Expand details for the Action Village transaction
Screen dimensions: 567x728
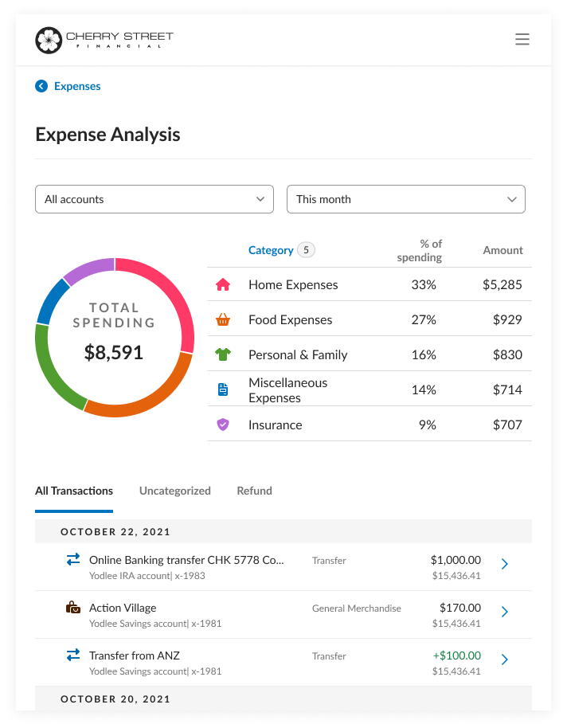click(x=504, y=612)
